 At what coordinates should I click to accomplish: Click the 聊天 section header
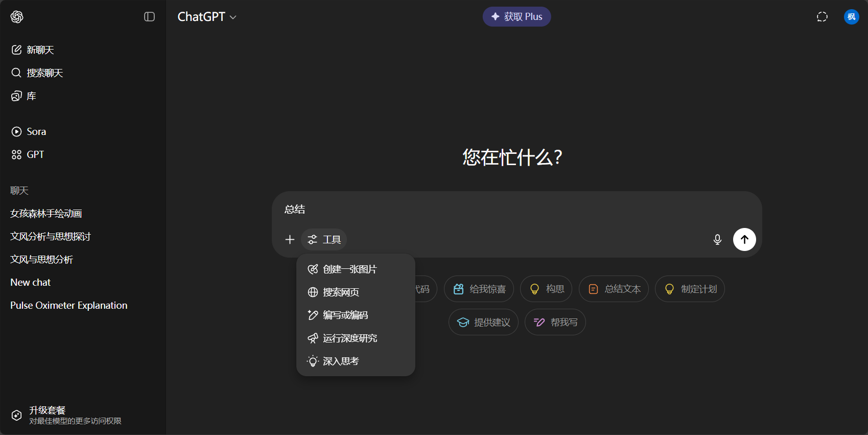pyautogui.click(x=19, y=190)
